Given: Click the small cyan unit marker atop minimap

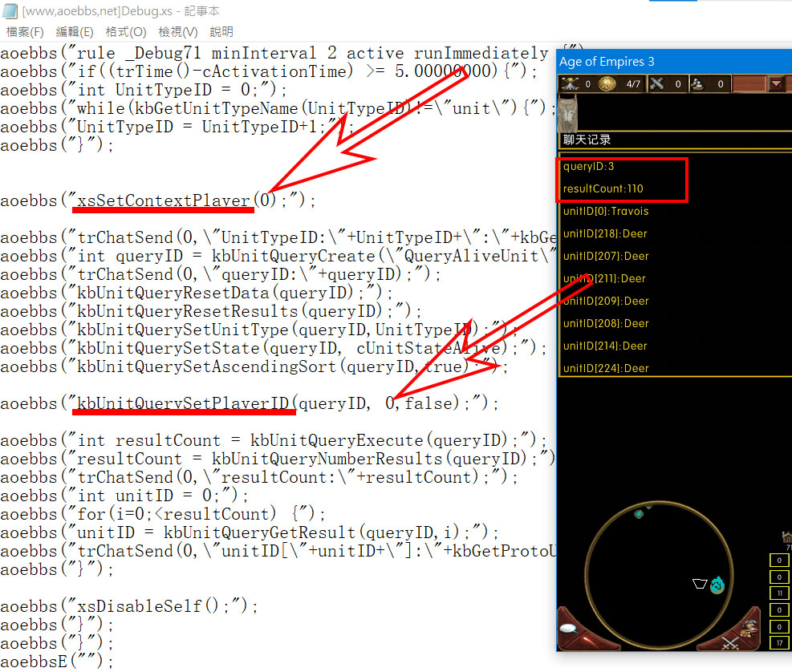Looking at the screenshot, I should point(639,514).
